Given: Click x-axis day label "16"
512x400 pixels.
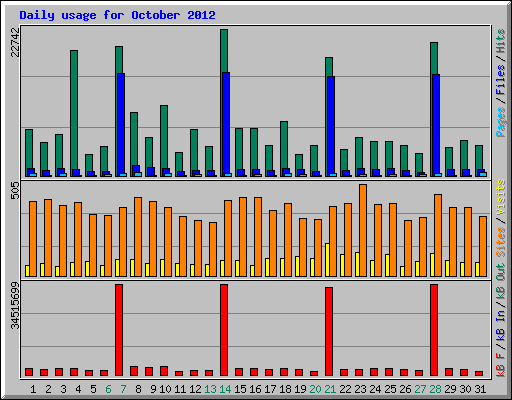Looking at the screenshot, I should tap(255, 389).
